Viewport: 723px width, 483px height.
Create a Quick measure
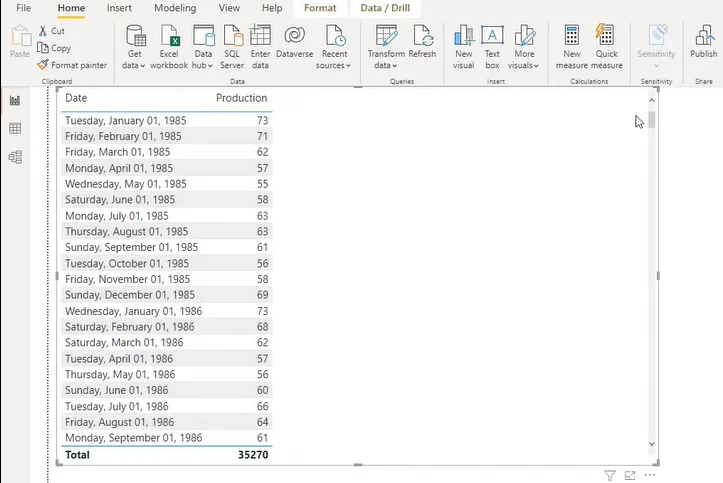(x=606, y=47)
